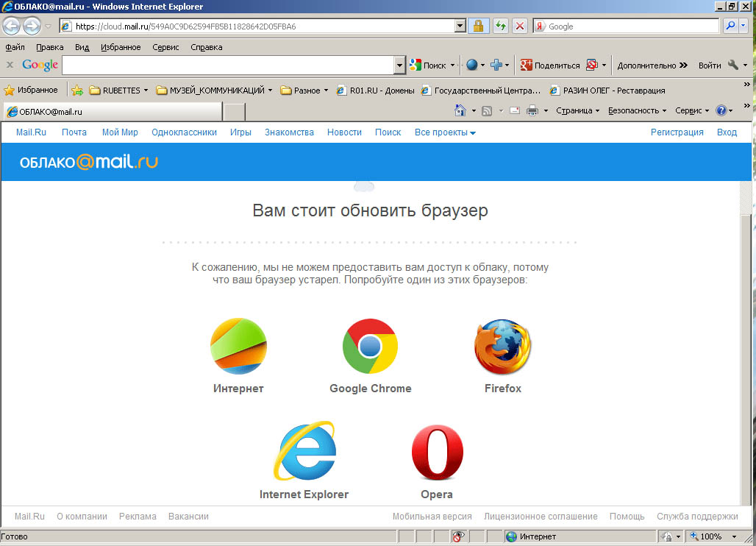The image size is (756, 546).
Task: Click the security lock icon in address bar
Action: coord(478,26)
